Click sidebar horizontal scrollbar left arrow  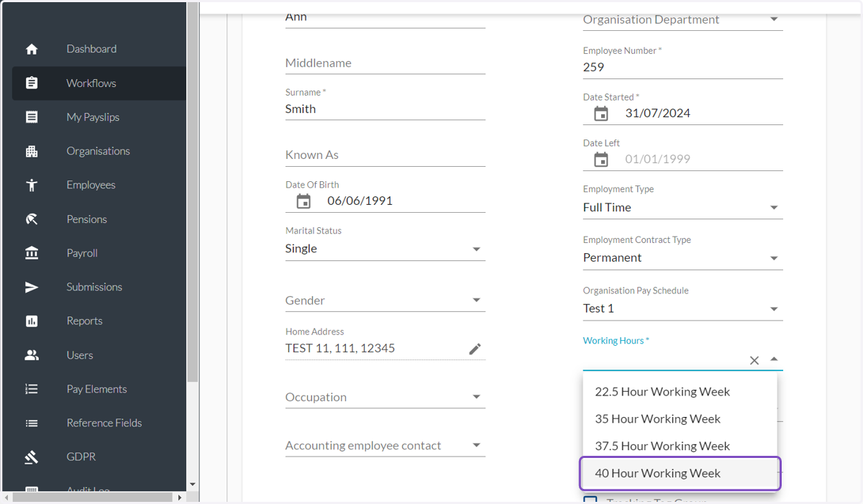coord(6,497)
